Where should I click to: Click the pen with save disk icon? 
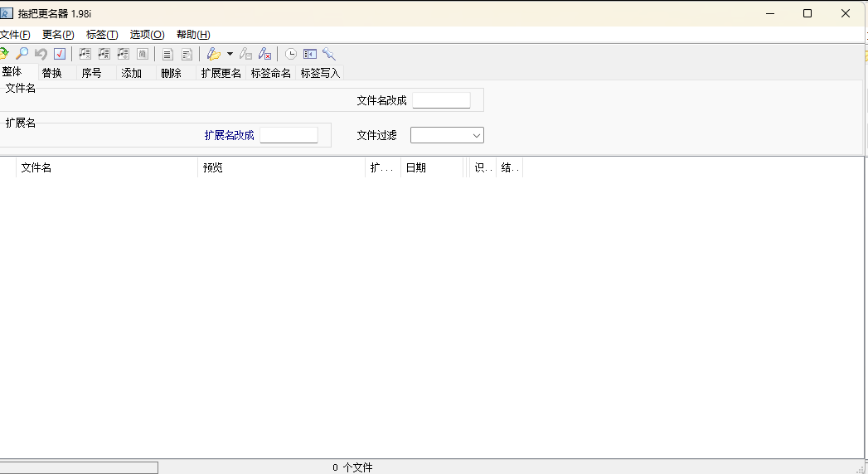pos(245,54)
